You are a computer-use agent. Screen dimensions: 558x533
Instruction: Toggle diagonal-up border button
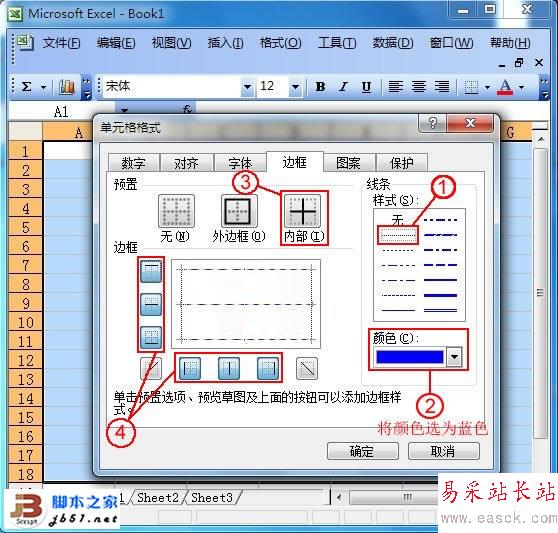(151, 368)
